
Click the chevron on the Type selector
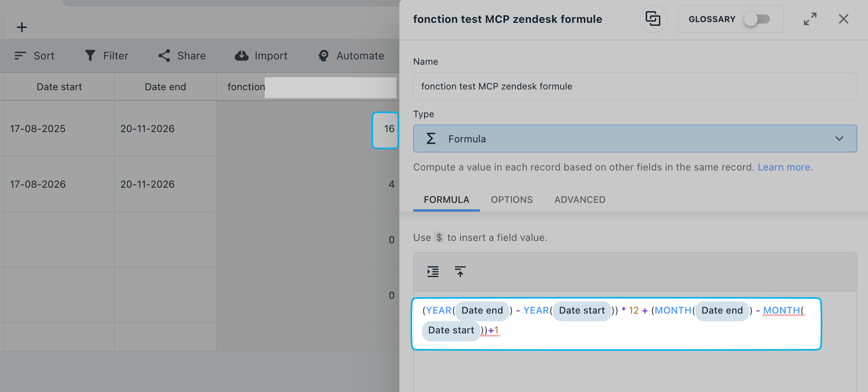pos(839,139)
